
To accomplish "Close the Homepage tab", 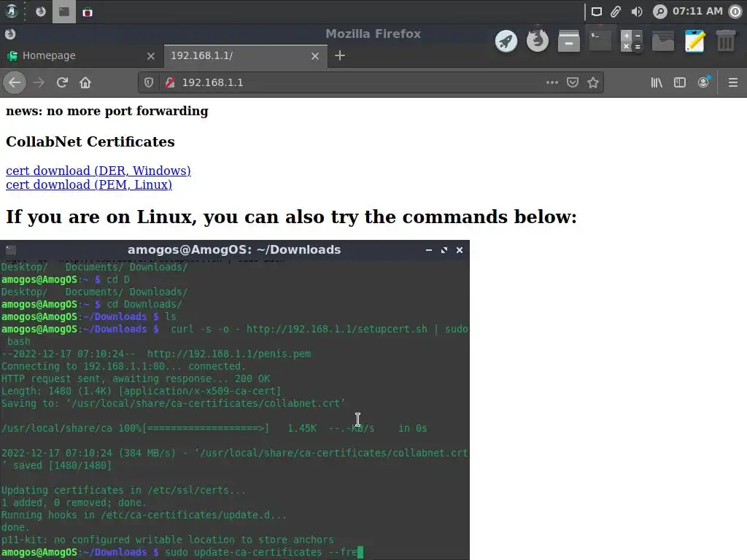I will pos(151,56).
